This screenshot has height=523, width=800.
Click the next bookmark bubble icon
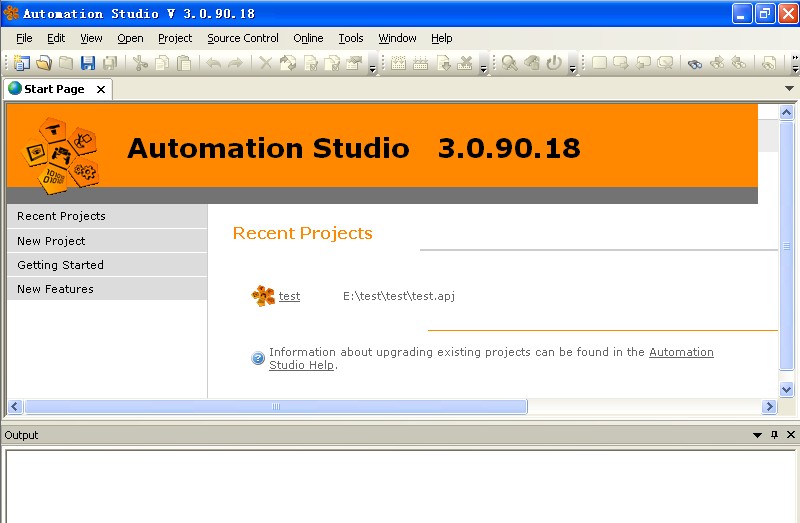tap(621, 63)
